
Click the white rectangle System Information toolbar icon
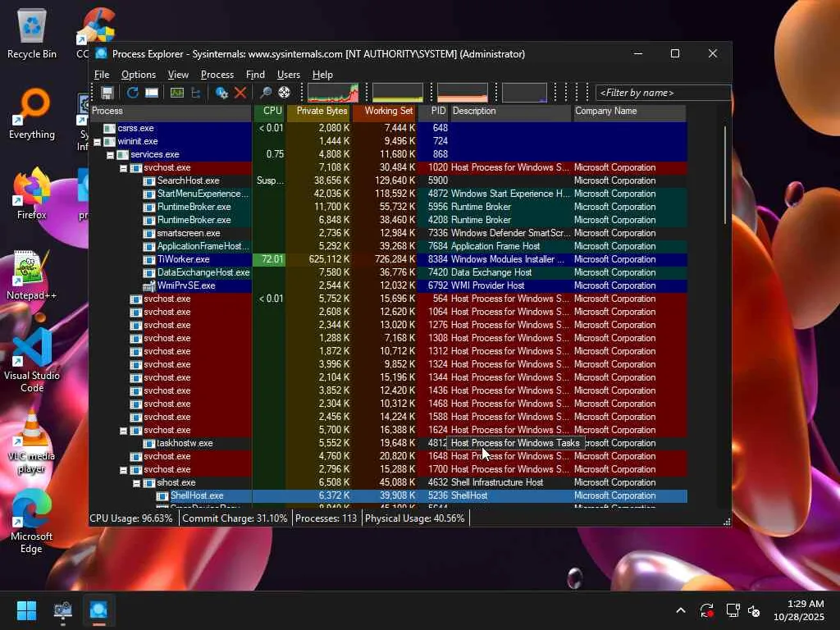tap(152, 93)
